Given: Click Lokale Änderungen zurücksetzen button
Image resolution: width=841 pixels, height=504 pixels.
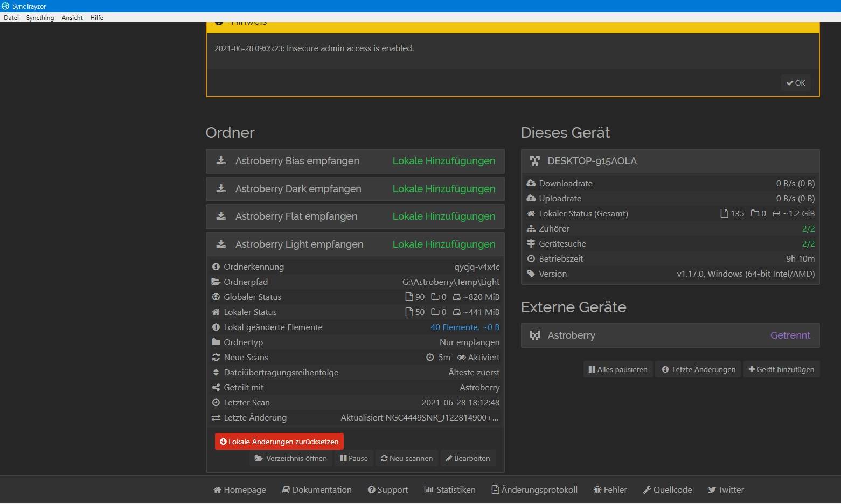Looking at the screenshot, I should coord(279,442).
